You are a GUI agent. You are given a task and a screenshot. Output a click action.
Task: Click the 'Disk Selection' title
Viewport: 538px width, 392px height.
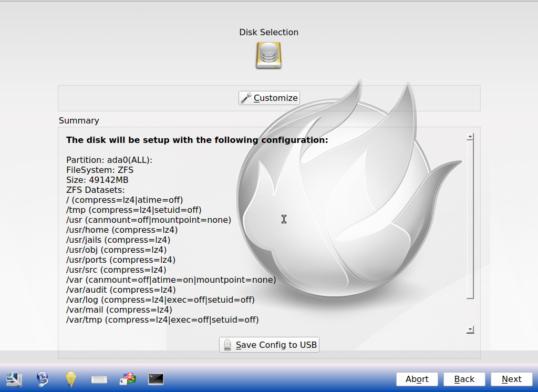[x=268, y=32]
